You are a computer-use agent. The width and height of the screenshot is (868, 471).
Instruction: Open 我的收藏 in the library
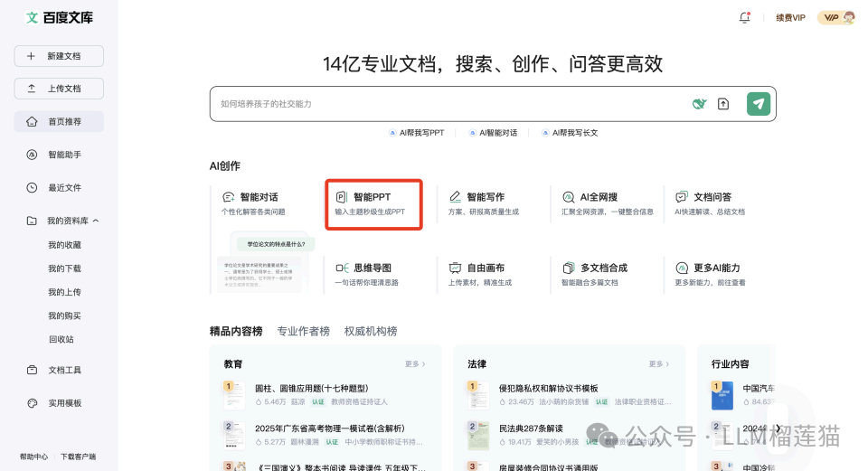(x=64, y=245)
